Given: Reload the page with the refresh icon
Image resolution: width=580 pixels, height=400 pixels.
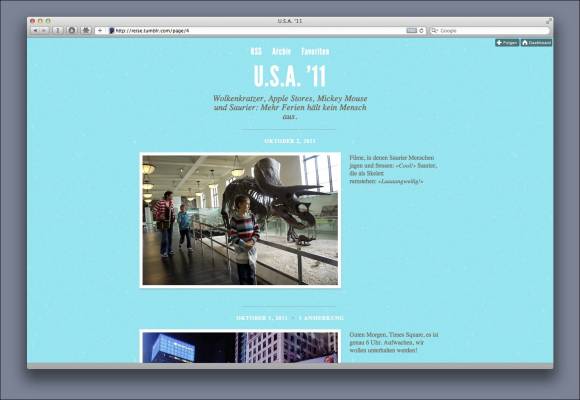Looking at the screenshot, I should tap(421, 31).
